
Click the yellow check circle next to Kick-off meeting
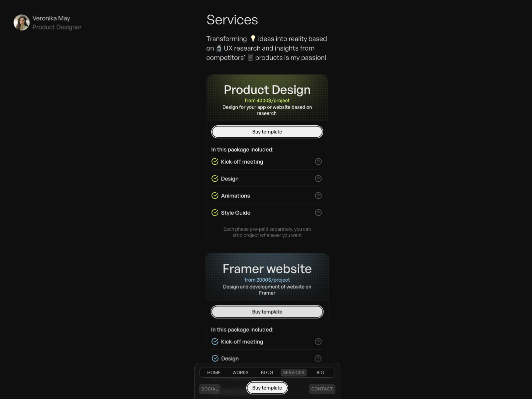coord(215,162)
